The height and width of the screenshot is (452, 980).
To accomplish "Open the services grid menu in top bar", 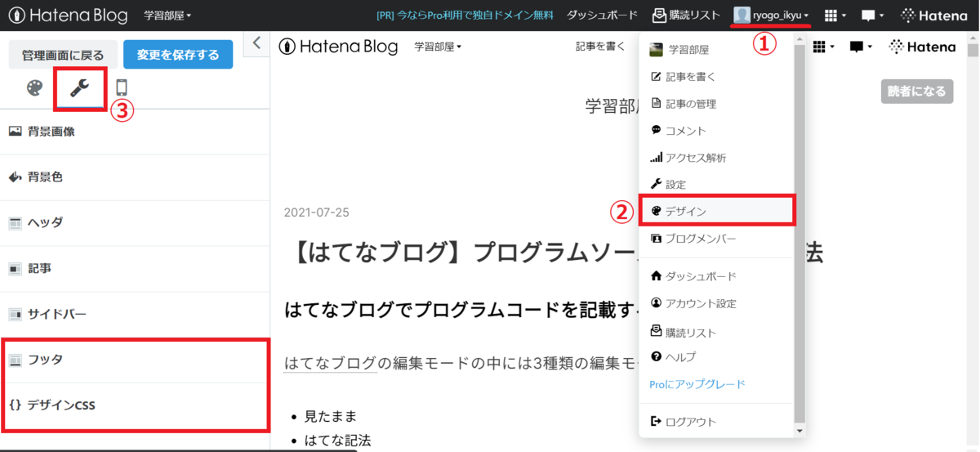I will (x=835, y=16).
